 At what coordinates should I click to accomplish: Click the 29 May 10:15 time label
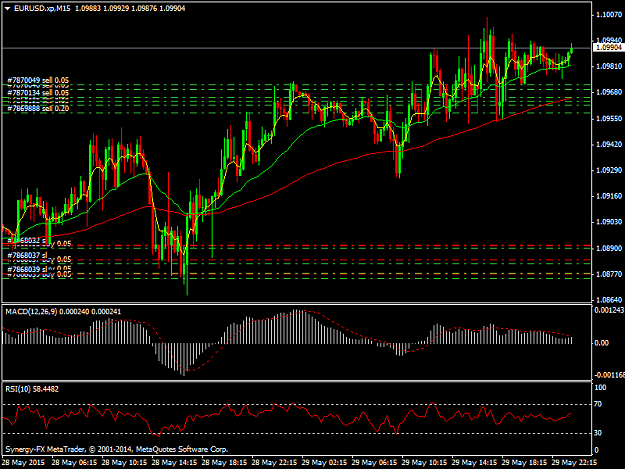coord(424,463)
